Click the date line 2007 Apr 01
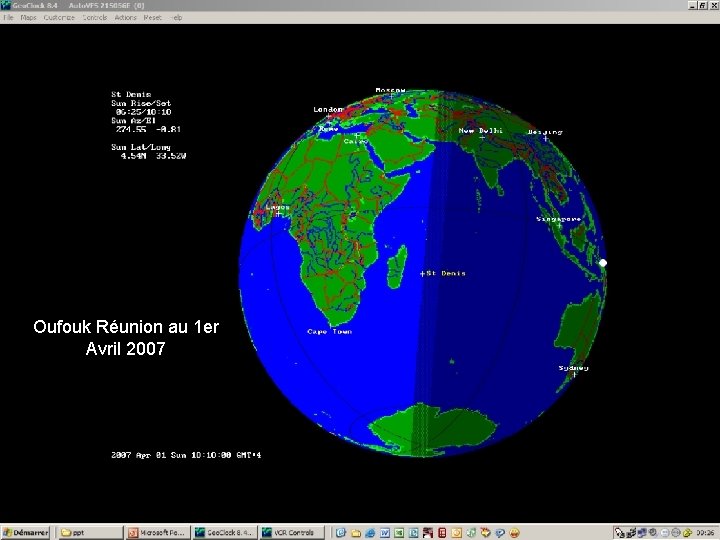Screen dimensions: 720x540 (x=186, y=455)
